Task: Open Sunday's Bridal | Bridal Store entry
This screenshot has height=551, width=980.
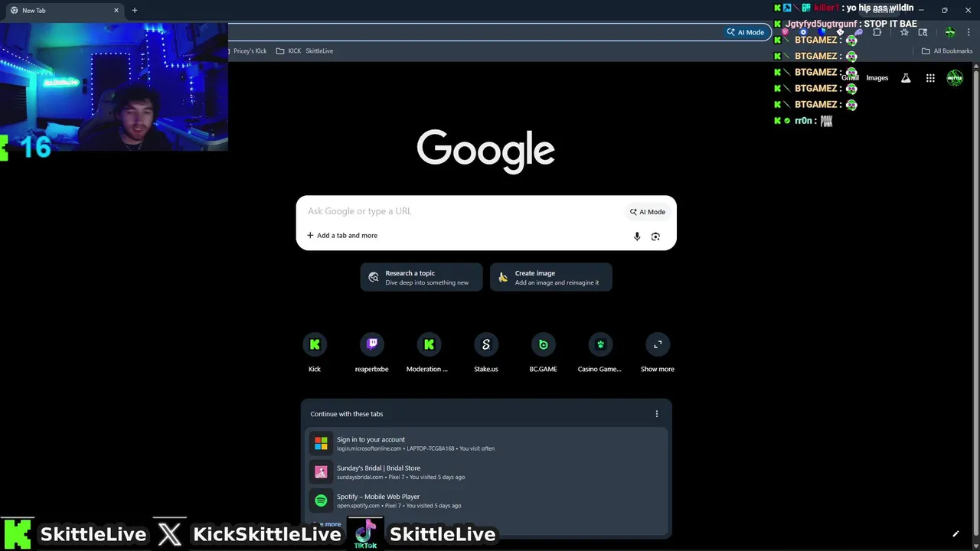Action: tap(486, 472)
